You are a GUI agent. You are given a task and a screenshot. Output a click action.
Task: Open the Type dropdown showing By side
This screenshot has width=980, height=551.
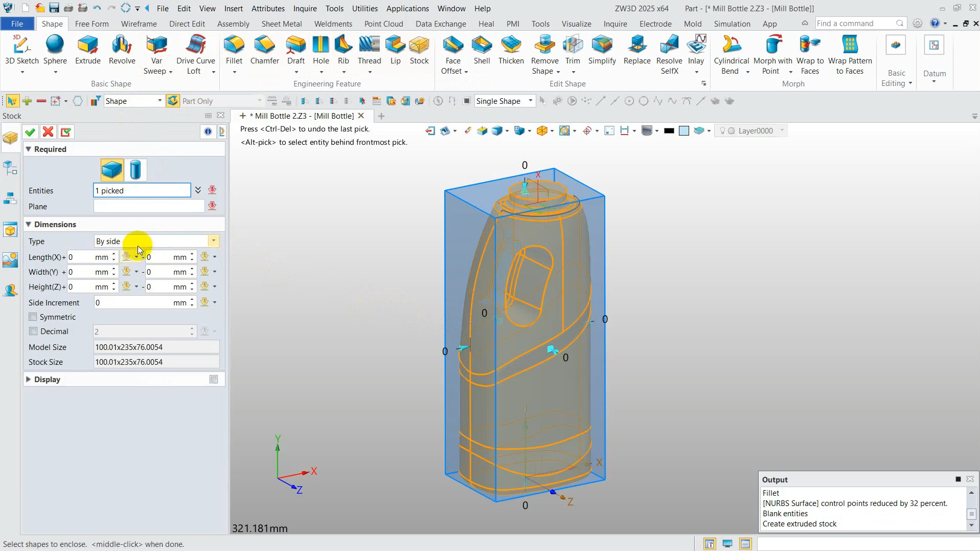click(213, 241)
